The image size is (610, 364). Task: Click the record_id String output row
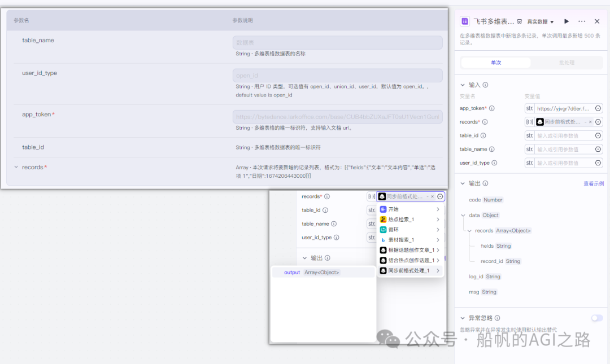point(500,261)
